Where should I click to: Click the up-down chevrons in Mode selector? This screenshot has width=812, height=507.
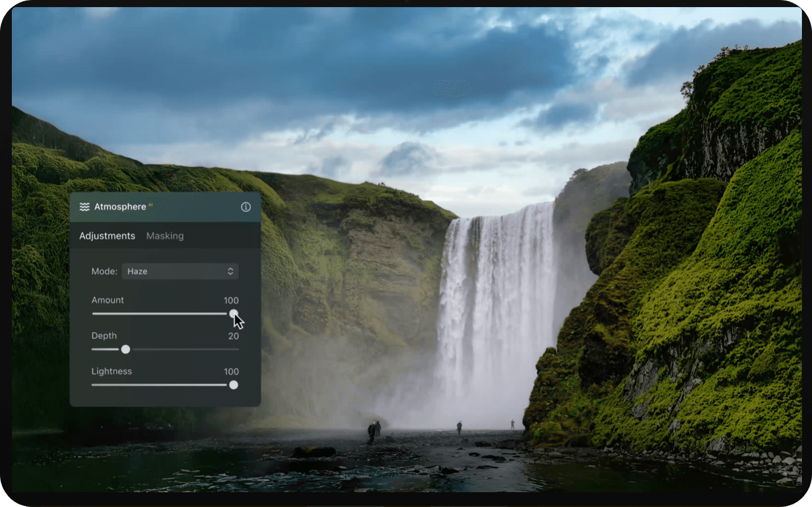coord(230,271)
